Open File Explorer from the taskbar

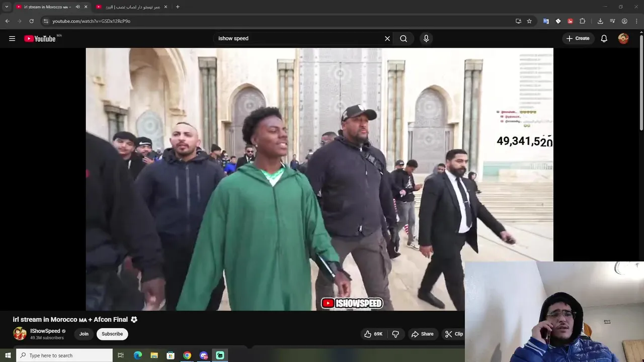[x=154, y=355]
